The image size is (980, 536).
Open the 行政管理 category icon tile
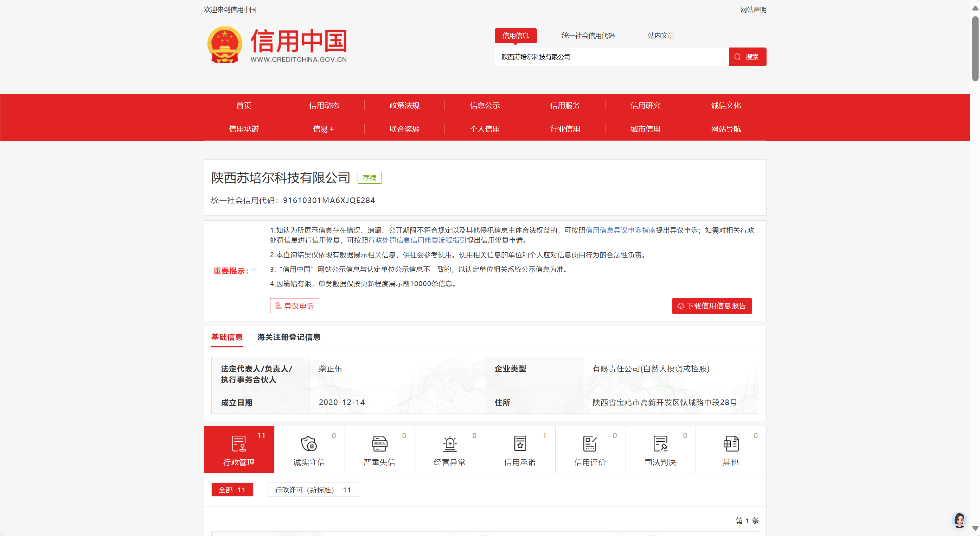[x=239, y=449]
